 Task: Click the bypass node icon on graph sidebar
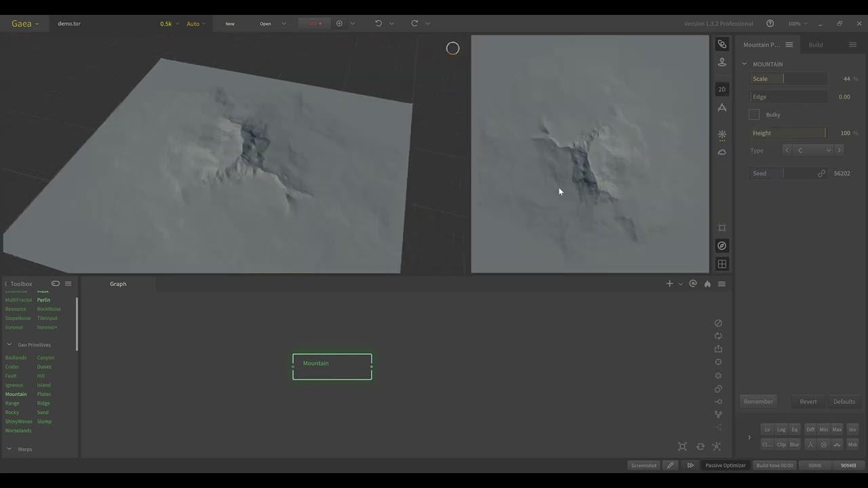718,323
